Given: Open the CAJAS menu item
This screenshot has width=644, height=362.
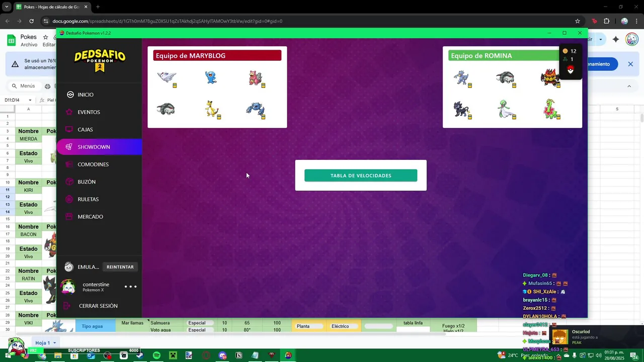Looking at the screenshot, I should (99, 129).
